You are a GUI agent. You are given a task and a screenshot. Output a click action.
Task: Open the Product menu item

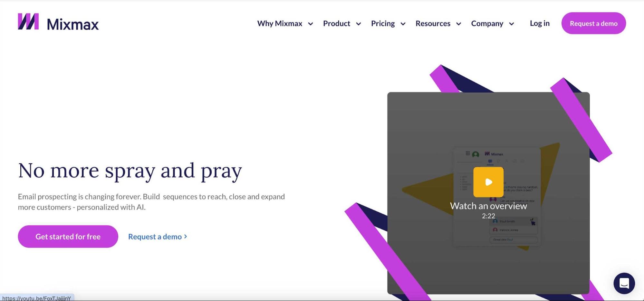[336, 24]
